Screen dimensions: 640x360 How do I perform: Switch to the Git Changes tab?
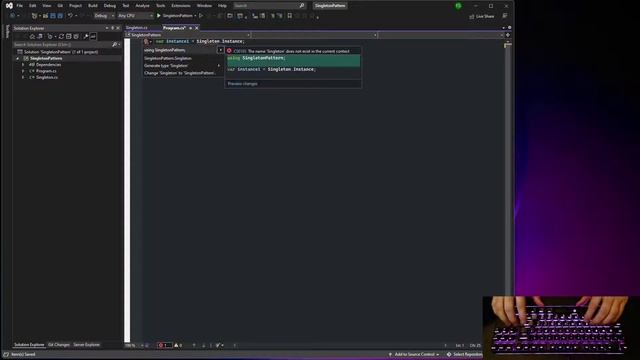pyautogui.click(x=59, y=345)
